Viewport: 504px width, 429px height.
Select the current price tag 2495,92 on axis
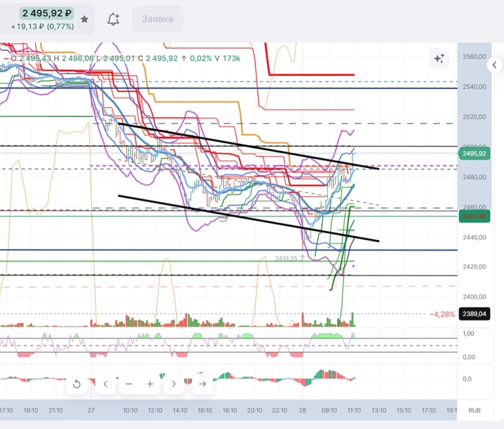click(x=473, y=154)
